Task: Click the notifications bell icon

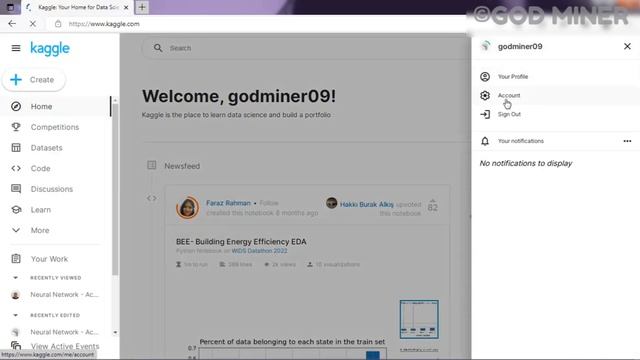Action: click(485, 141)
